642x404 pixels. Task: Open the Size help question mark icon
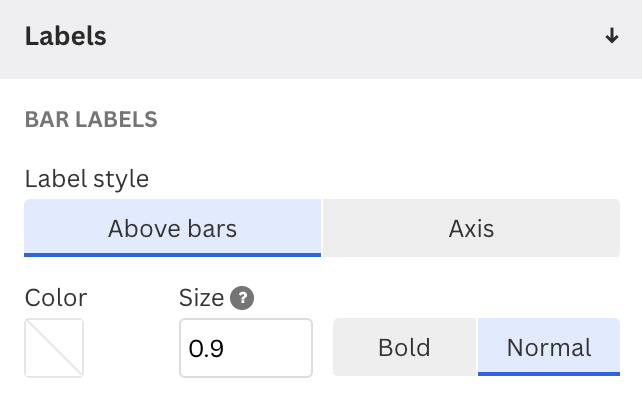pyautogui.click(x=242, y=298)
